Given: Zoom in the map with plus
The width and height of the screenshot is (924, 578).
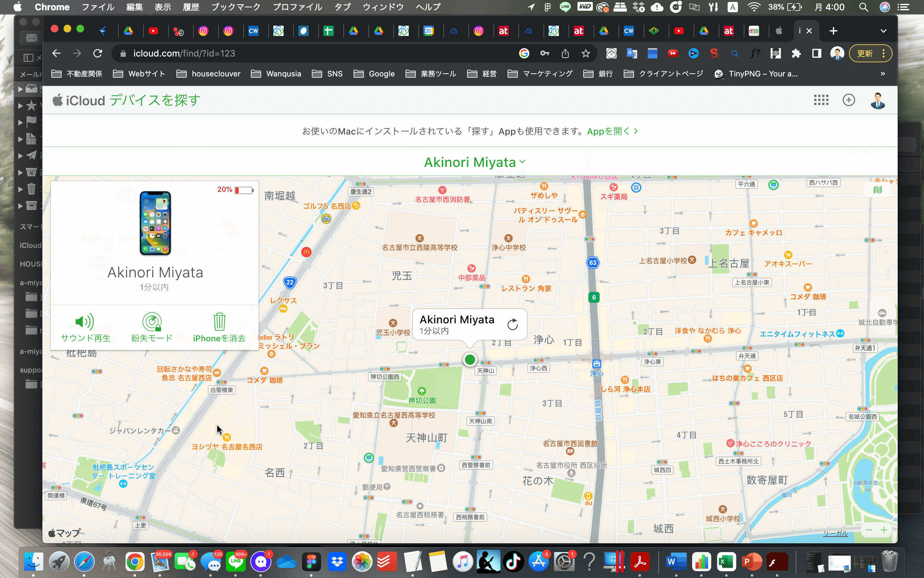Looking at the screenshot, I should coord(884,530).
